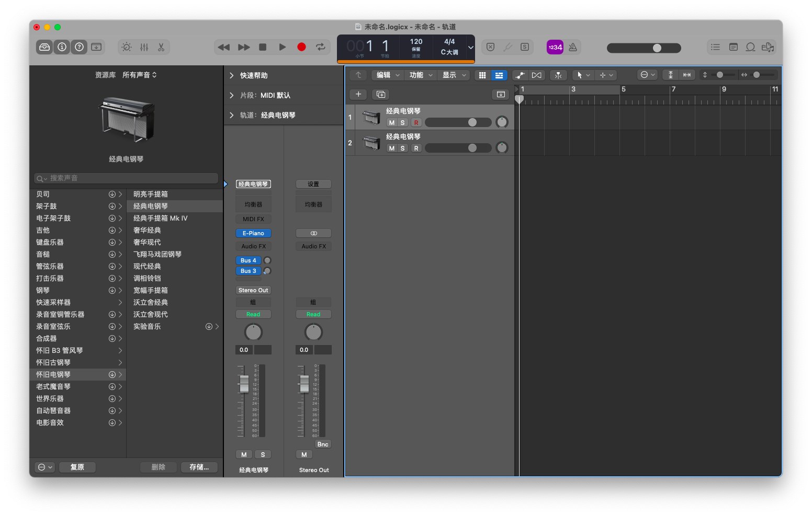The image size is (812, 516).
Task: Solo track 1 with S button
Action: (x=402, y=123)
